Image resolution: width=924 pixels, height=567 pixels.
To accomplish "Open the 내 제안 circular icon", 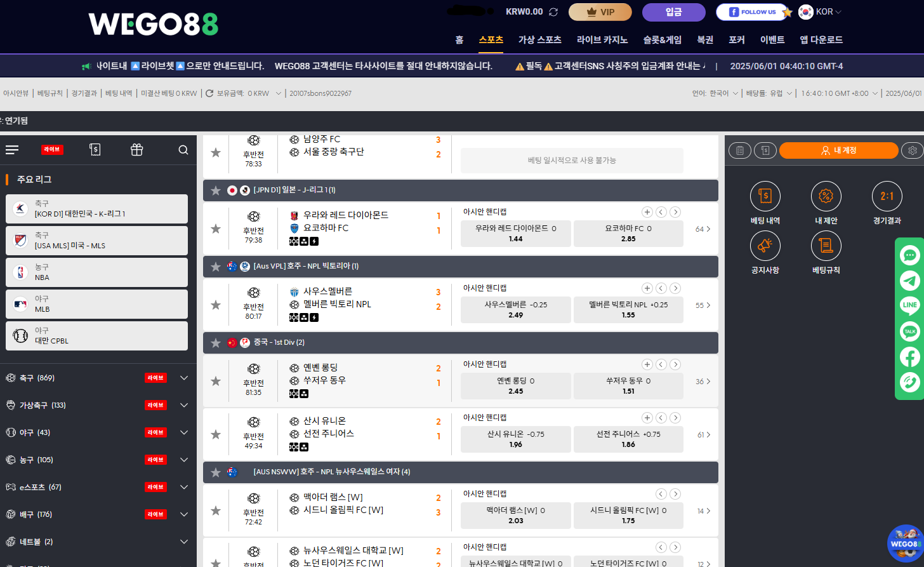I will pyautogui.click(x=826, y=196).
